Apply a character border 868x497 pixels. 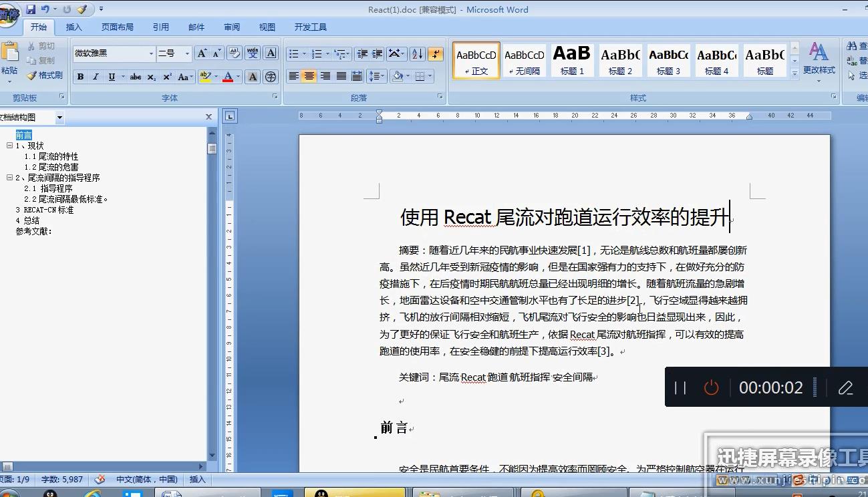pos(271,53)
